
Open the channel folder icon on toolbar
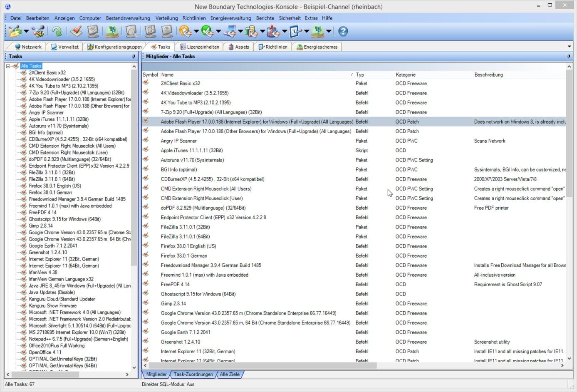[16, 31]
